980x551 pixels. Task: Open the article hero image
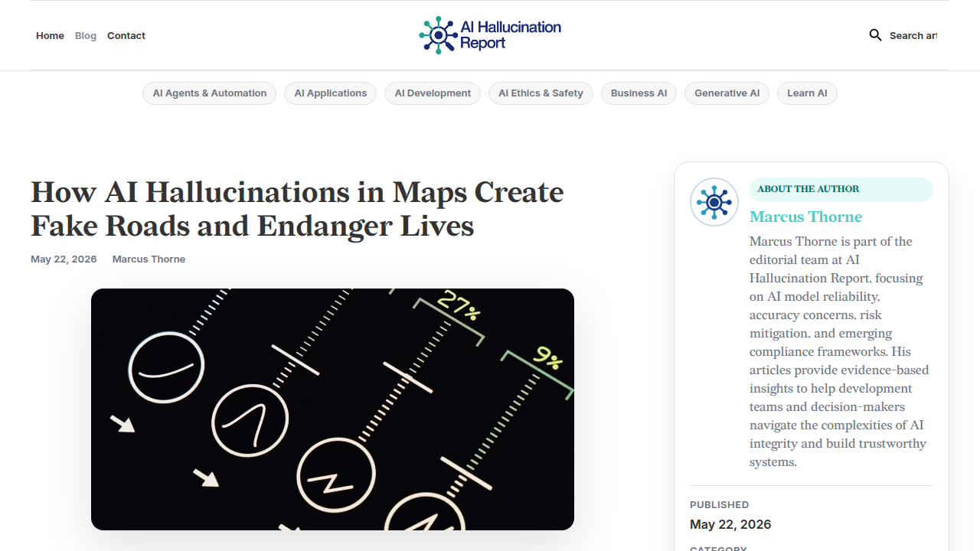(332, 409)
